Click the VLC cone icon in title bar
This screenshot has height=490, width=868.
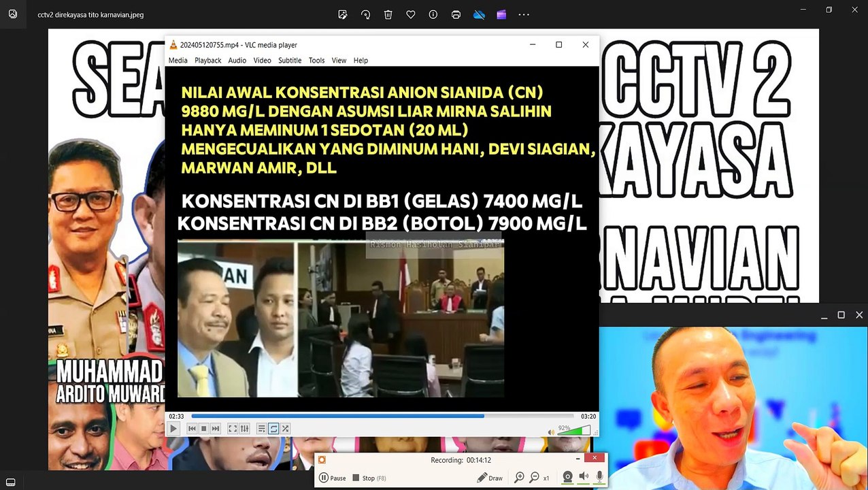173,45
